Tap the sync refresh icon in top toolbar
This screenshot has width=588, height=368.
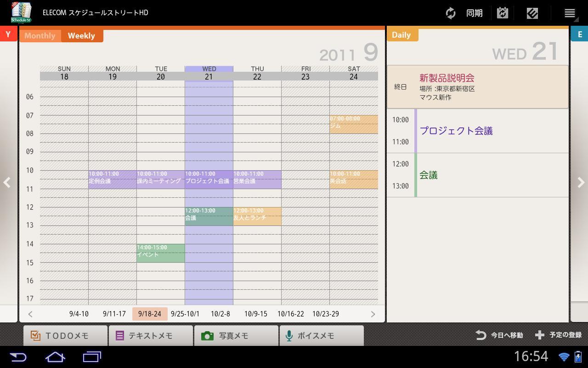coord(451,13)
